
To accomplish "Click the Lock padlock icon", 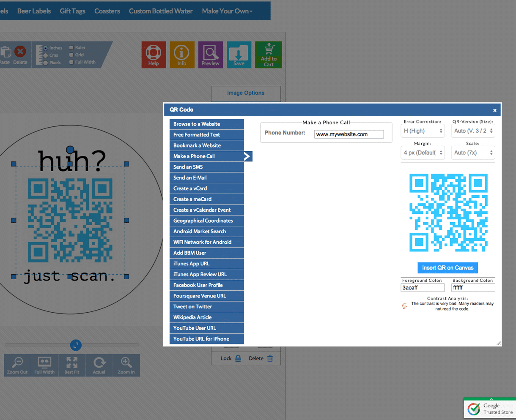I will [238, 358].
